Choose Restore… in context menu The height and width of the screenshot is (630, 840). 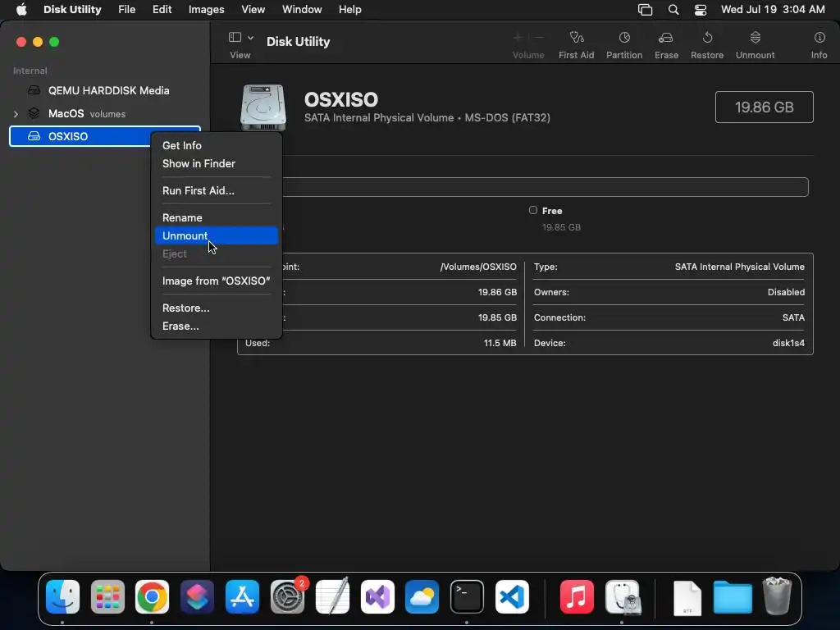[217, 308]
